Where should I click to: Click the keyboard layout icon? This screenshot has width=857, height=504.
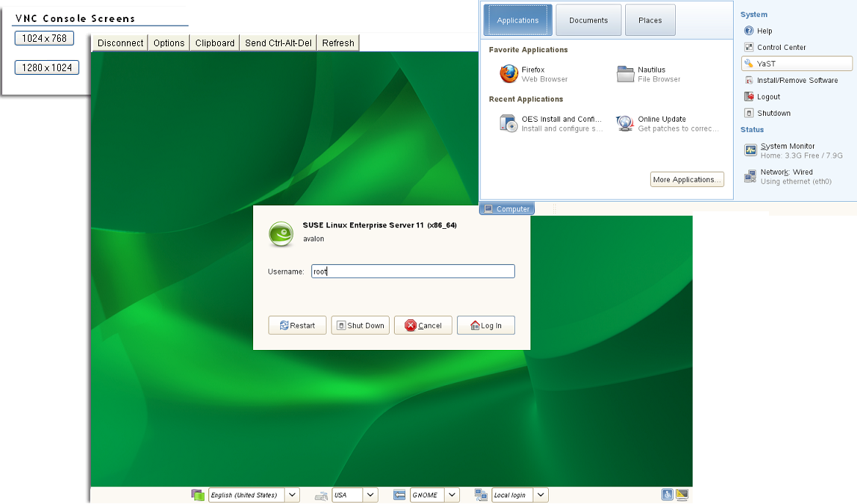321,496
